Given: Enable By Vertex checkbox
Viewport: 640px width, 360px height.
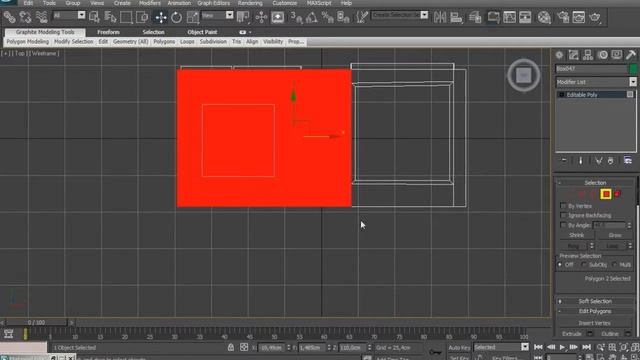Looking at the screenshot, I should [563, 206].
